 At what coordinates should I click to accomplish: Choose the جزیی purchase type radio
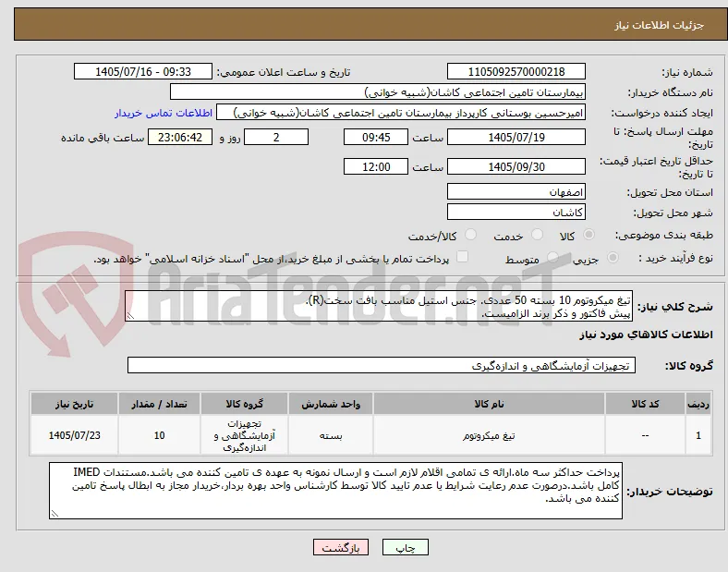[x=613, y=258]
